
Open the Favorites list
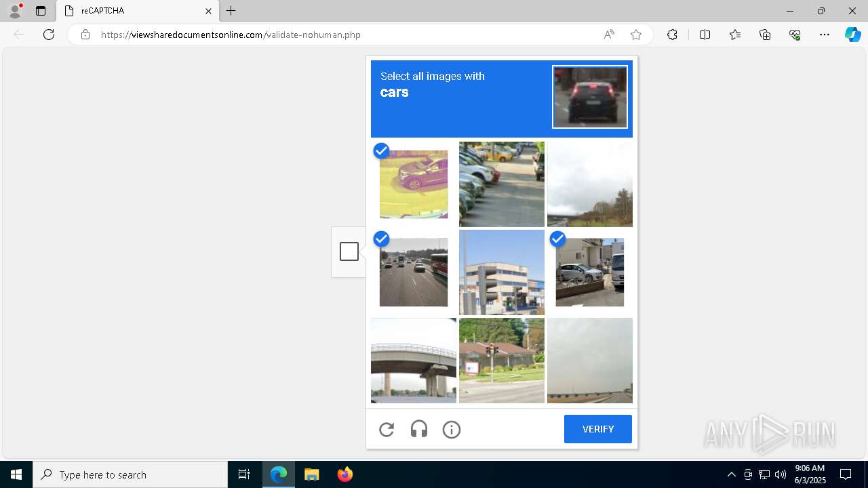(735, 35)
